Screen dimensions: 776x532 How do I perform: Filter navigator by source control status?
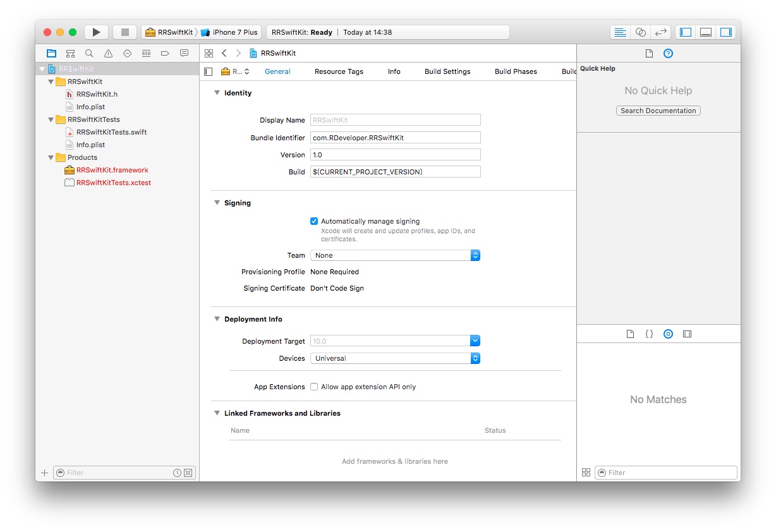188,473
